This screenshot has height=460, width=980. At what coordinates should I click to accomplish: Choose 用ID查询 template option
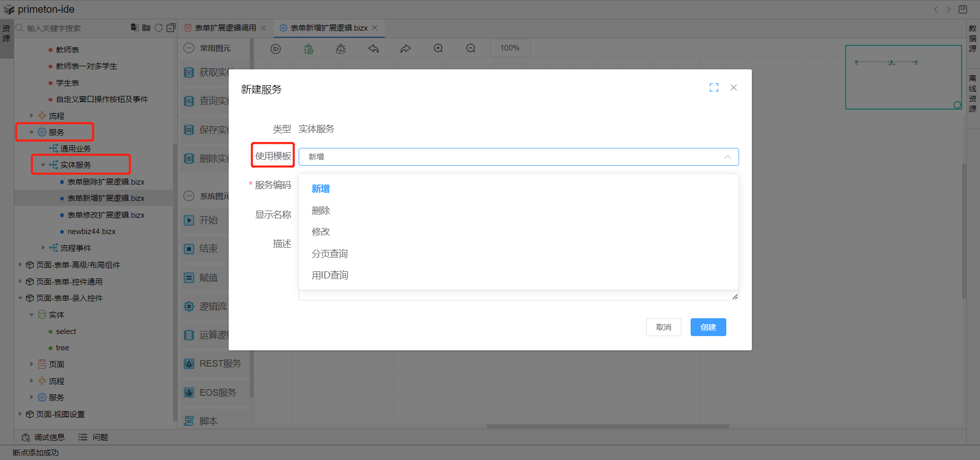(330, 275)
